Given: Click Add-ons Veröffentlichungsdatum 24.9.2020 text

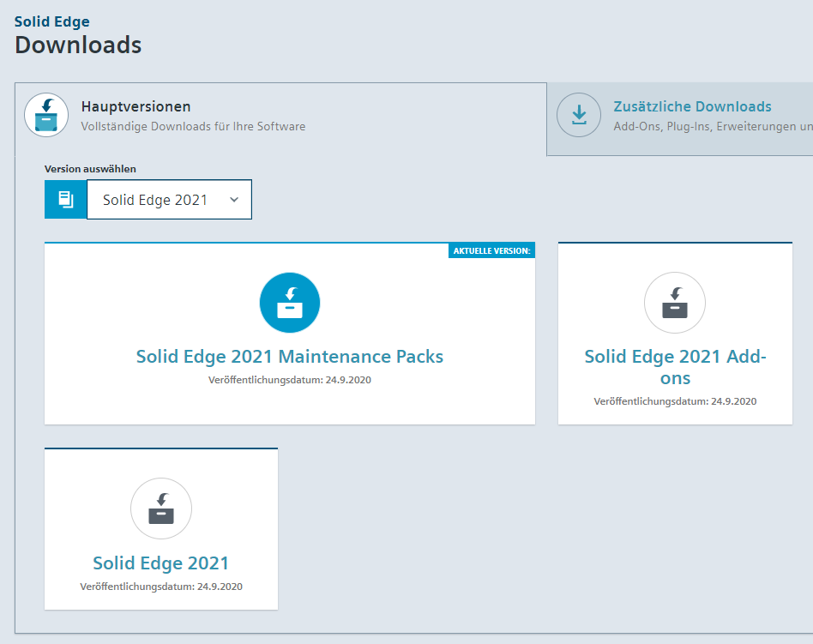Looking at the screenshot, I should click(675, 401).
